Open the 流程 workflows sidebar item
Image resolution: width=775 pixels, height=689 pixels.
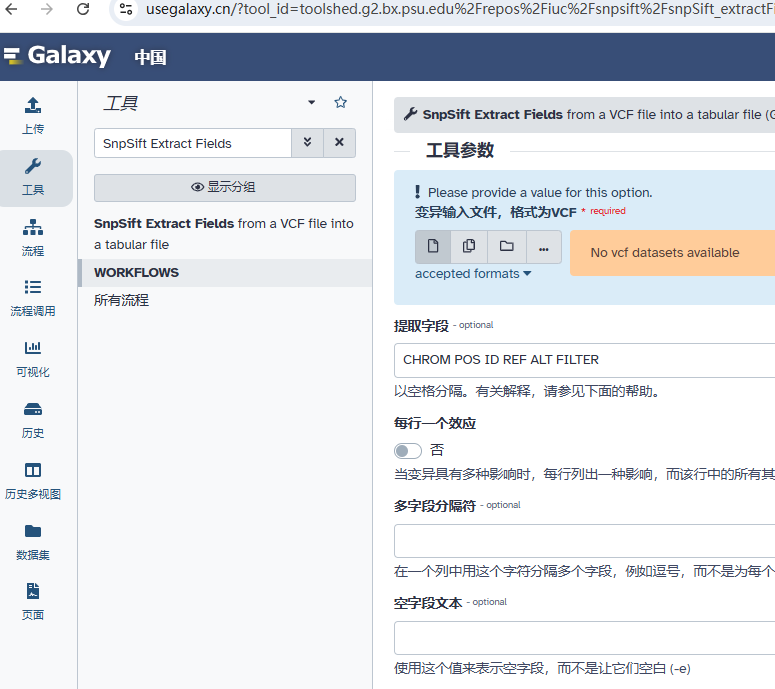click(x=33, y=238)
